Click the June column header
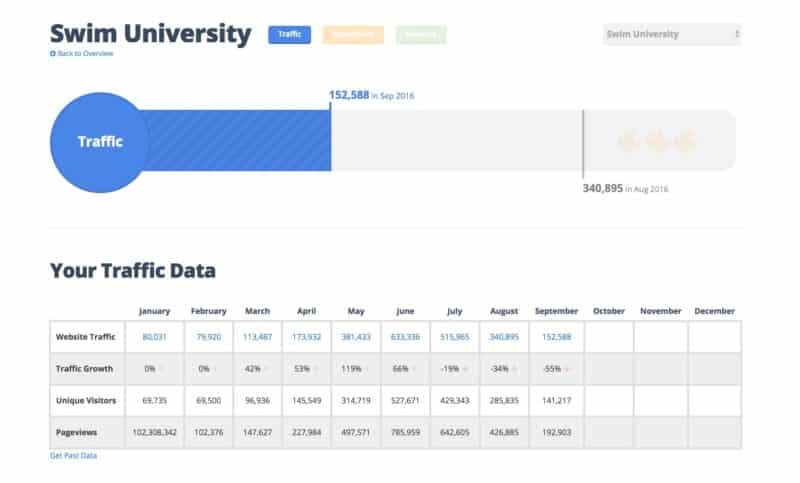 tap(405, 311)
